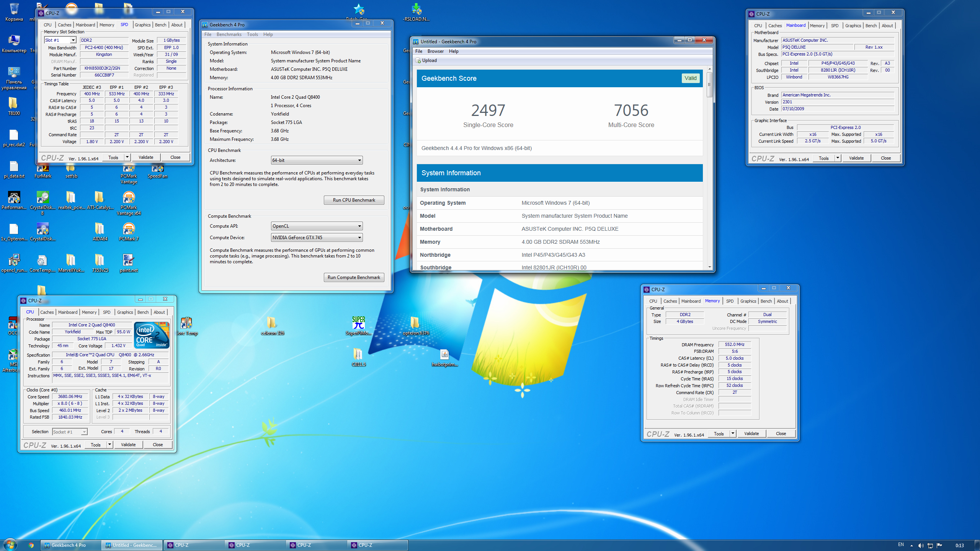
Task: Open the Recycle Bin (Корзина) desktop icon
Action: pyautogui.click(x=14, y=12)
